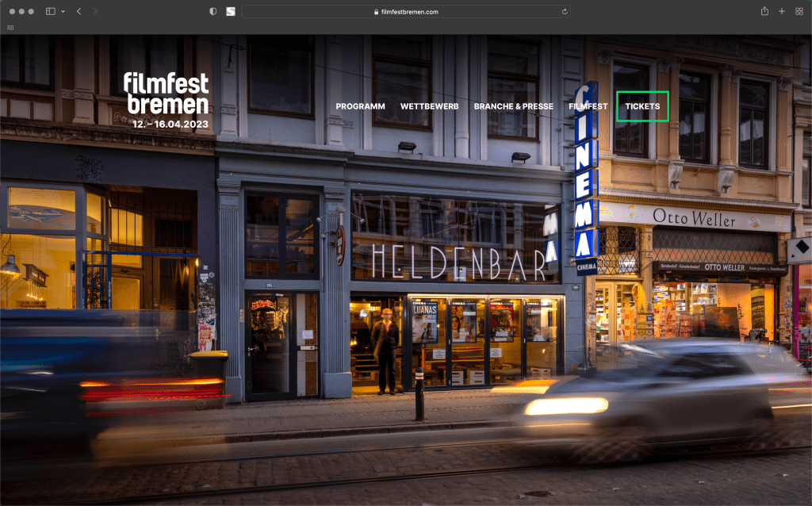Open the privacy report shield icon

click(213, 12)
